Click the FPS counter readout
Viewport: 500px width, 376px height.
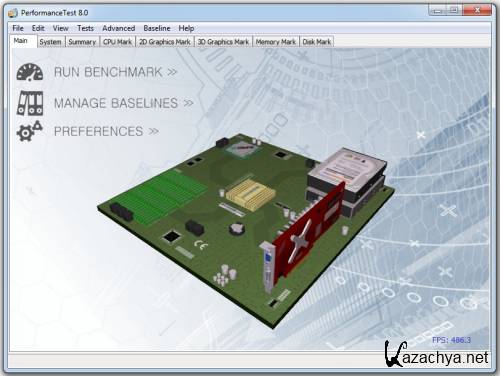[x=451, y=340]
